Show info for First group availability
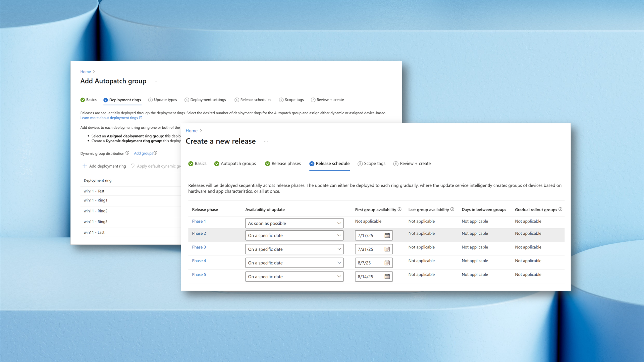The width and height of the screenshot is (644, 362). [x=399, y=209]
